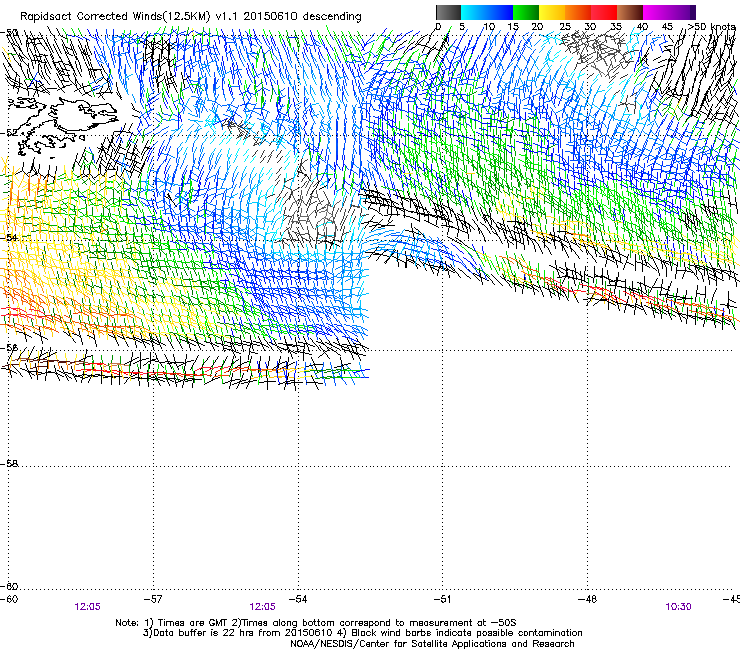The width and height of the screenshot is (740, 650).
Task: Click the '25' label under the color scale
Action: click(565, 26)
